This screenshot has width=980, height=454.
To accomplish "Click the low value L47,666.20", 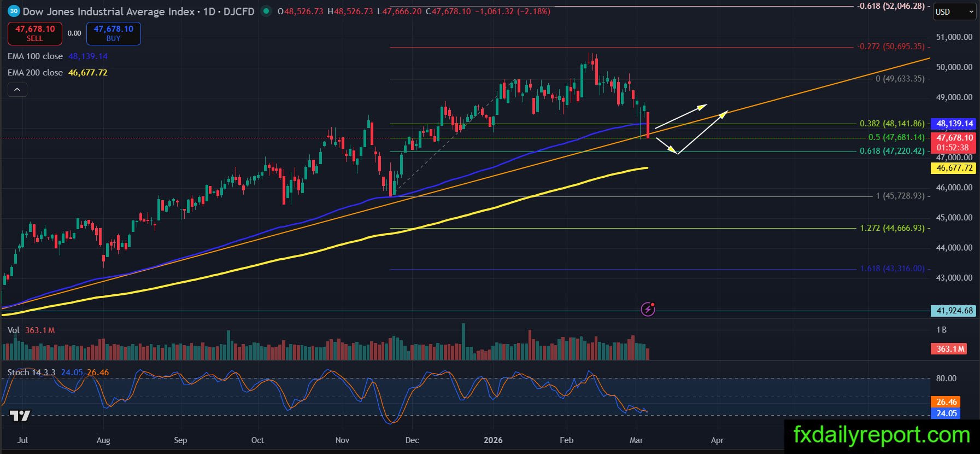I will (400, 11).
